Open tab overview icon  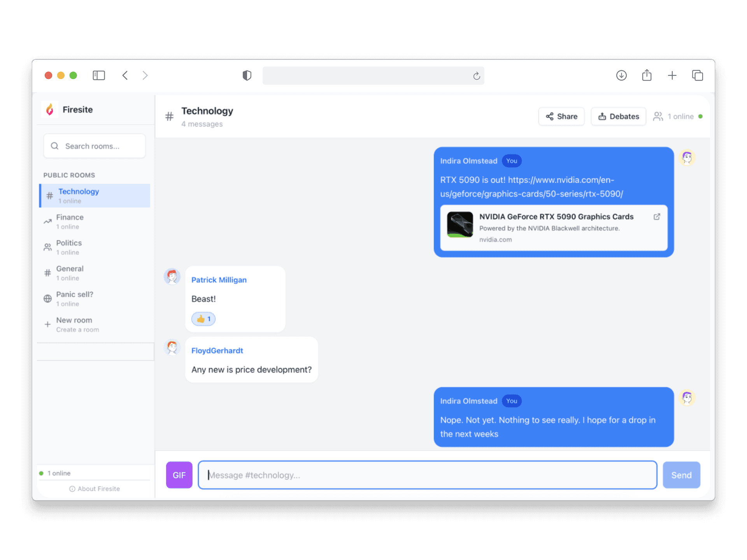[x=697, y=75]
